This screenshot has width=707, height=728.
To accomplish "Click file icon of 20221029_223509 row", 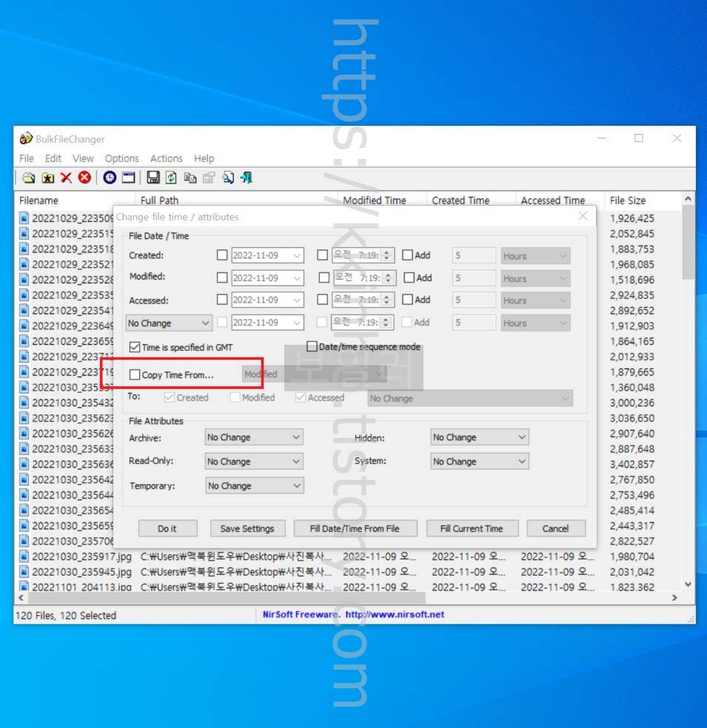I will click(24, 218).
